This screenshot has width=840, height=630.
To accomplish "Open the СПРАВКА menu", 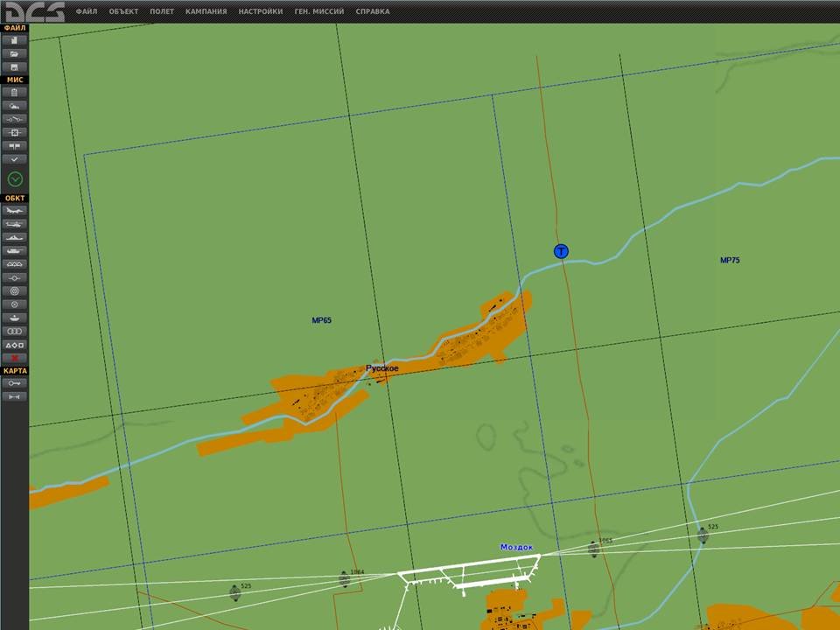I will click(373, 11).
